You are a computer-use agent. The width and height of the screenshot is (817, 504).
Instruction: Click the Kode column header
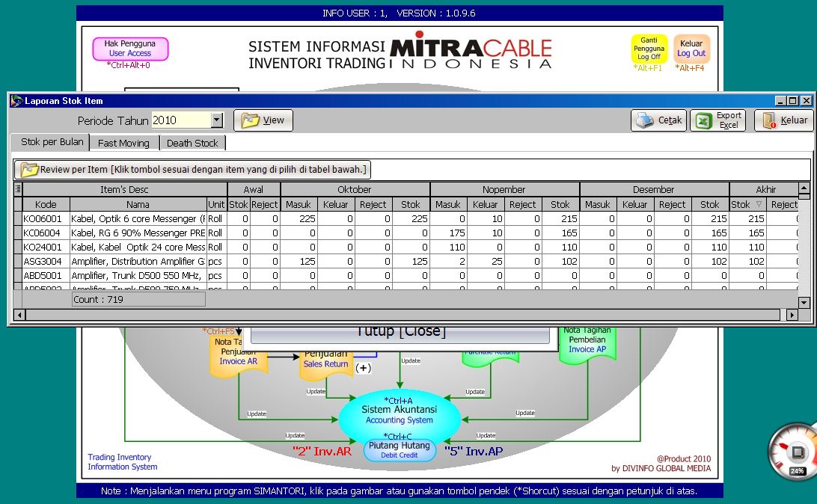coord(46,205)
